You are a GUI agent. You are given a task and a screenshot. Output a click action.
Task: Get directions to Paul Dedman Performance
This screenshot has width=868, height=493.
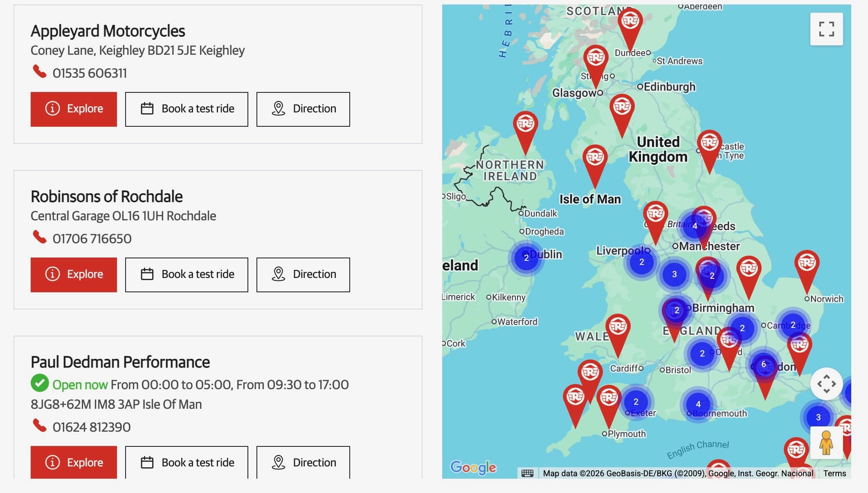(x=303, y=462)
